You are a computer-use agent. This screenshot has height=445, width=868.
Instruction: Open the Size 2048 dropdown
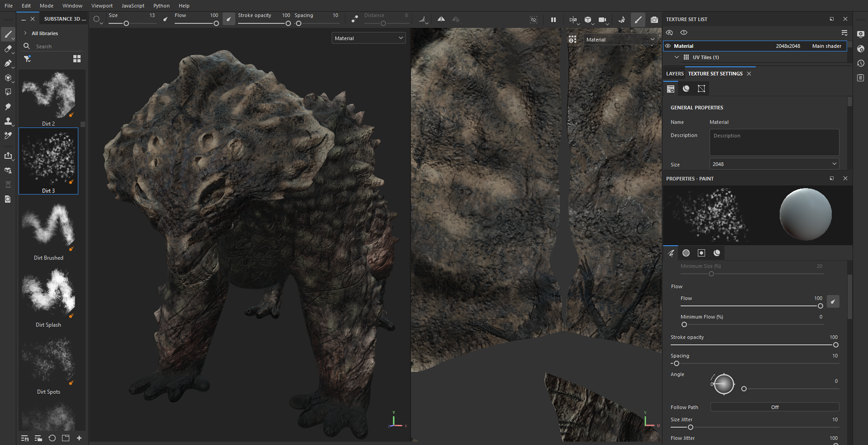pyautogui.click(x=774, y=164)
